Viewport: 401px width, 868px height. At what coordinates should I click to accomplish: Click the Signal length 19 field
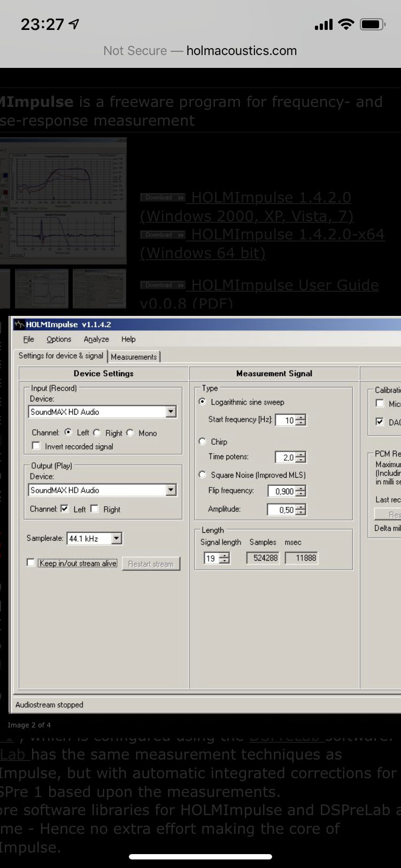point(212,558)
